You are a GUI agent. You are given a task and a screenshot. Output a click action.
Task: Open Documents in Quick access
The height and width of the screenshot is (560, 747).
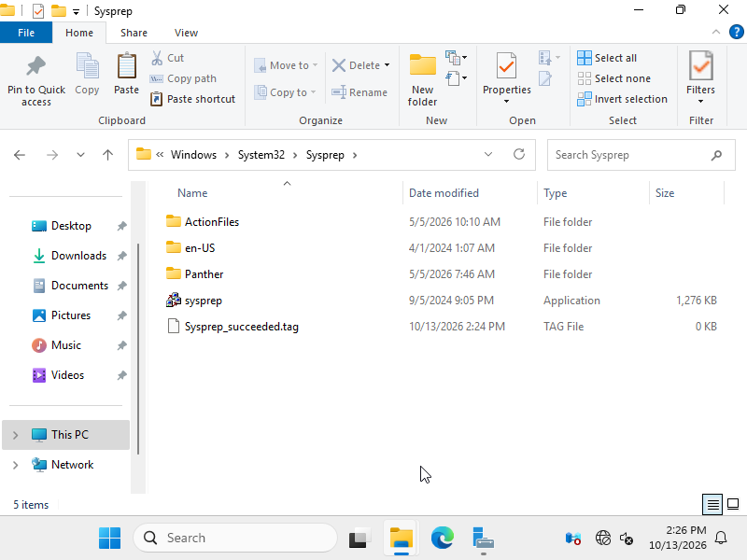coord(79,286)
